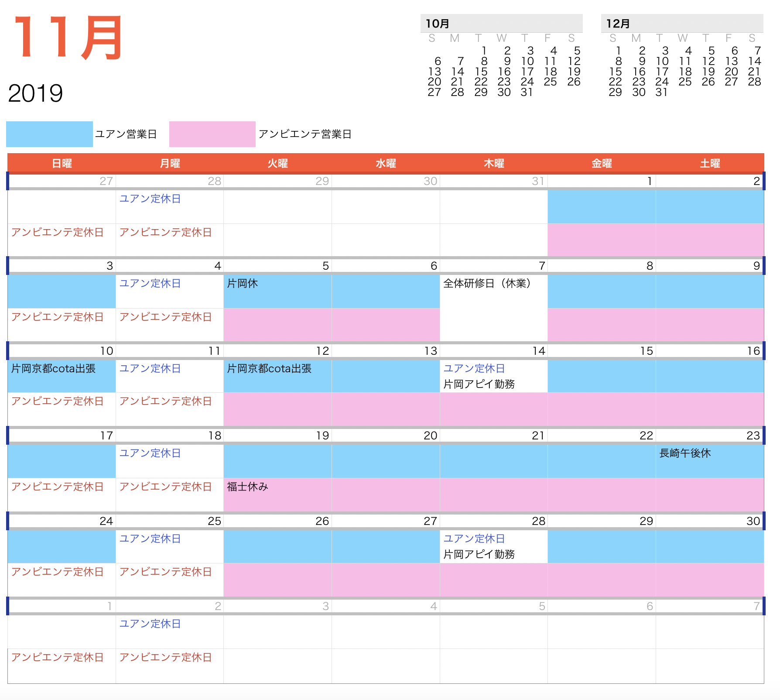Select the 水曜 column header
The height and width of the screenshot is (700, 780).
(x=386, y=164)
